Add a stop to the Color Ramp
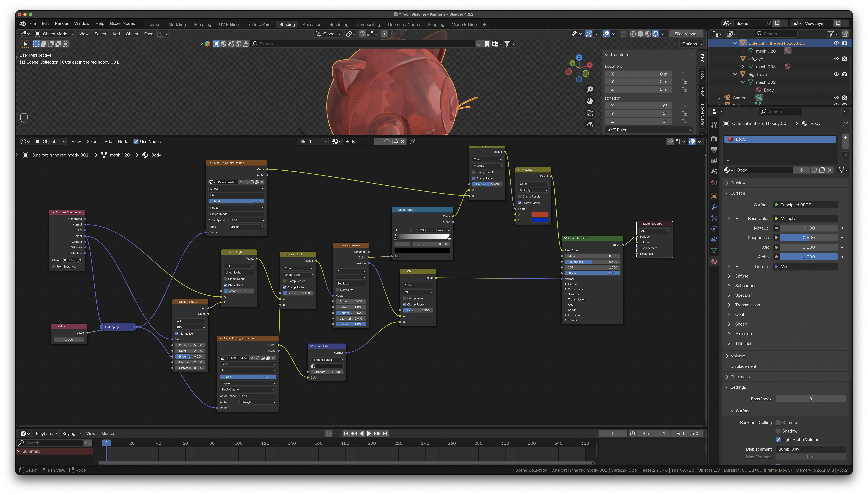 (x=396, y=230)
